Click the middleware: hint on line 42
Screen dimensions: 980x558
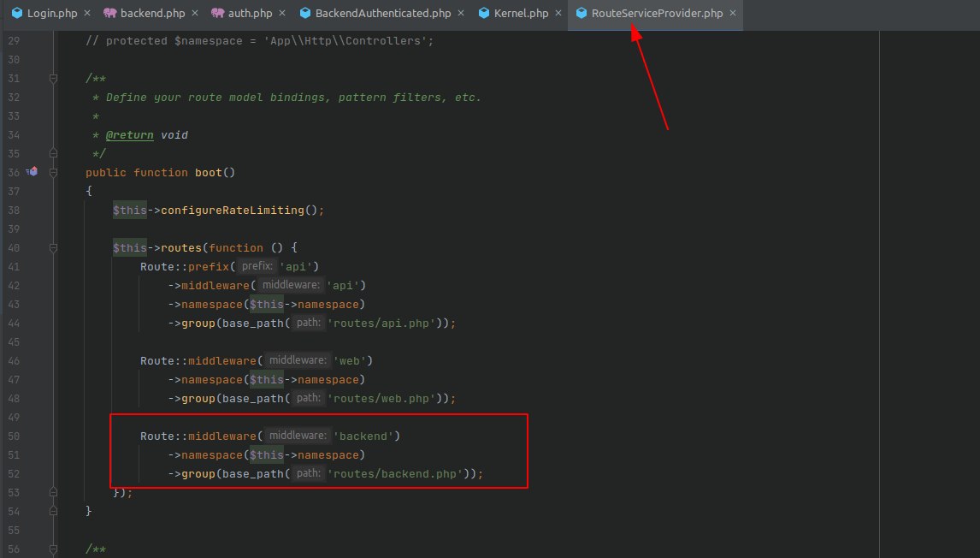tap(291, 285)
